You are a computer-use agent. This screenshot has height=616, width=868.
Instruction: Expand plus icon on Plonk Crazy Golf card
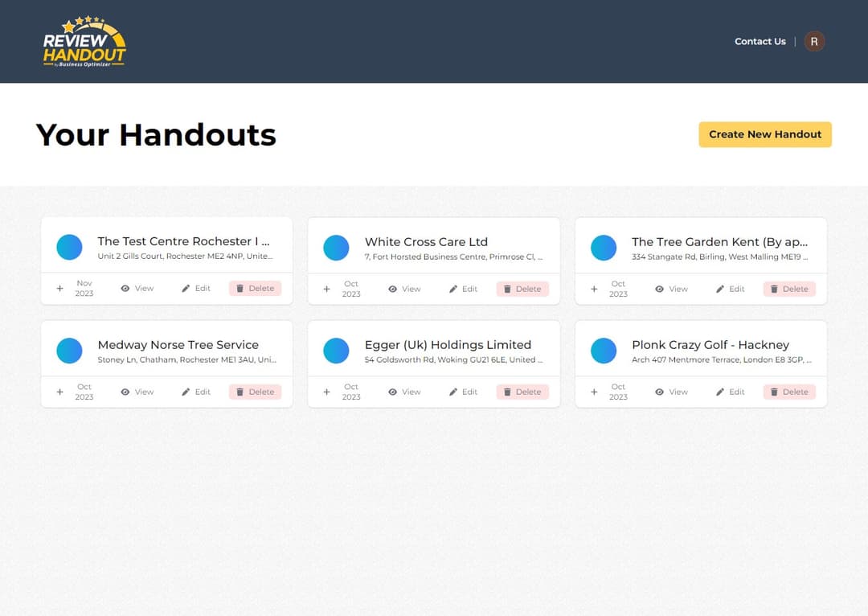pos(594,392)
